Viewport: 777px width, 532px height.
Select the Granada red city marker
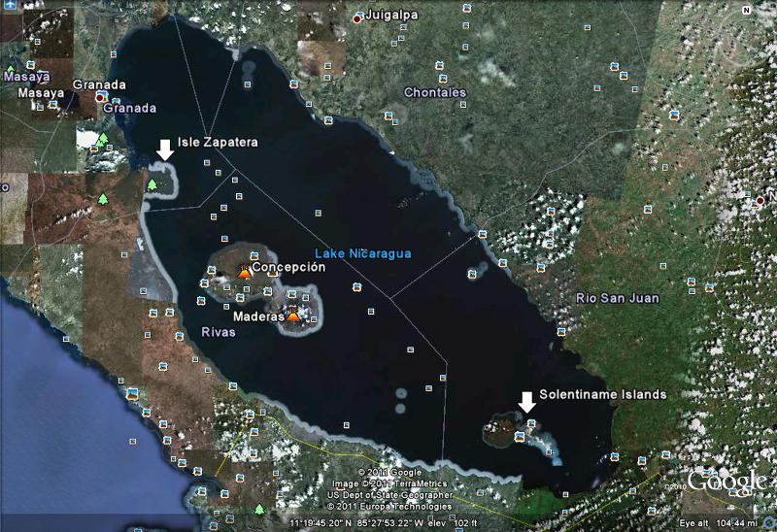click(99, 98)
